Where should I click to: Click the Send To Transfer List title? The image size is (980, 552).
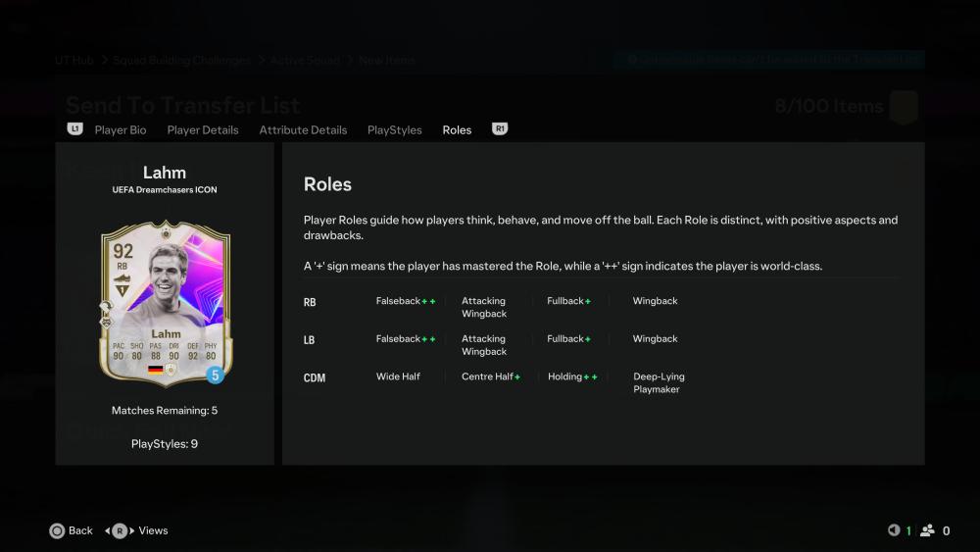pos(182,105)
